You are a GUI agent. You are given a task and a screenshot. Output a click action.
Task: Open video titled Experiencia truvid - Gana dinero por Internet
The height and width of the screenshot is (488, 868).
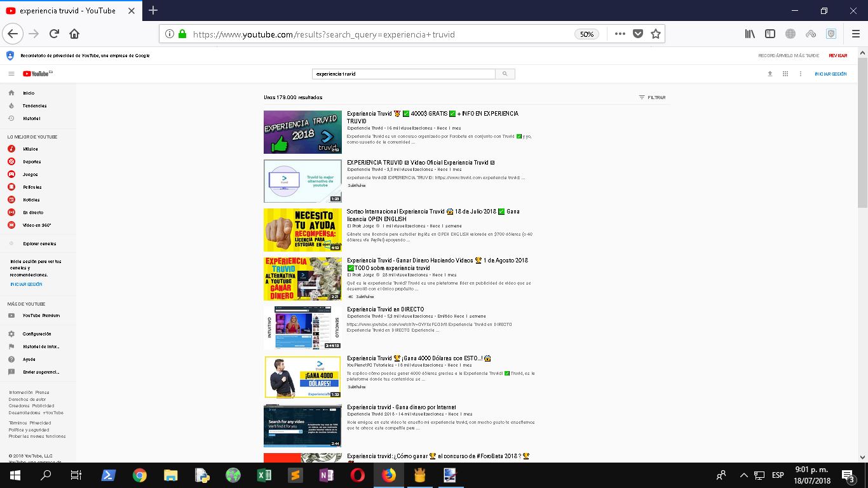(402, 407)
